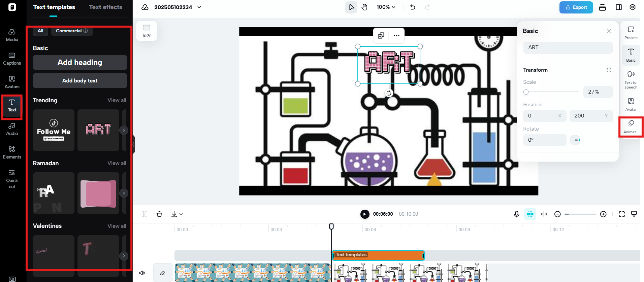Open the Captions panel
The width and height of the screenshot is (644, 282).
click(x=12, y=59)
